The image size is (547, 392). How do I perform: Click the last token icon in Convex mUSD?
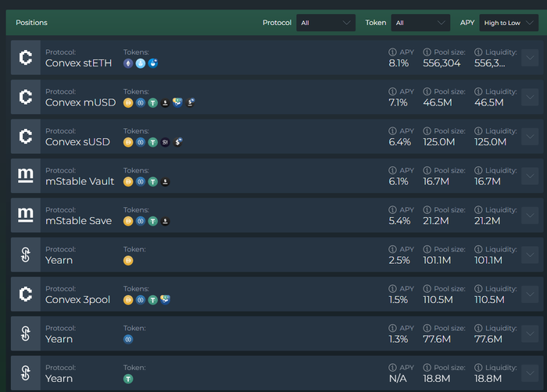(x=190, y=102)
